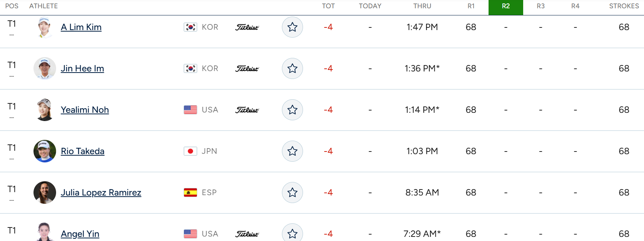Click Julia Lopez Ramirez's profile photo
Screen dimensions: 644x241
[x=45, y=192]
